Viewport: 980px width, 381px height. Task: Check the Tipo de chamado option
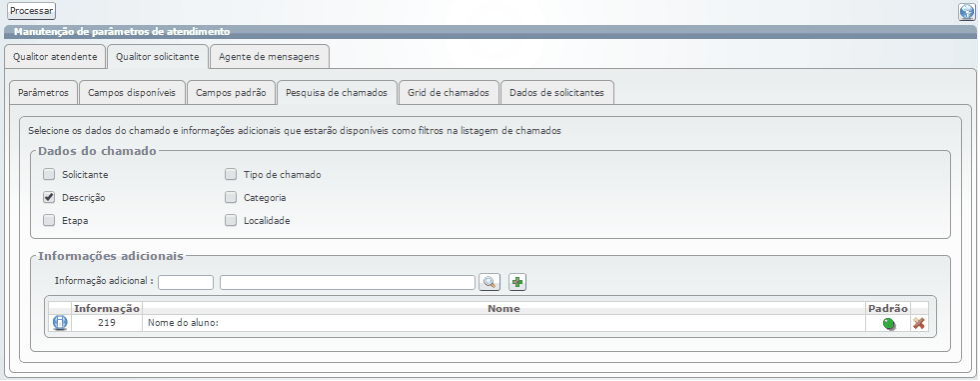pos(231,175)
